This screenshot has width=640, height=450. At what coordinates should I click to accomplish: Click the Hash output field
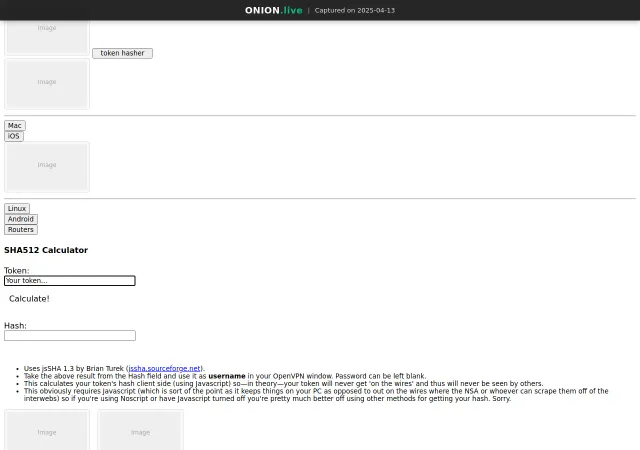pos(70,336)
